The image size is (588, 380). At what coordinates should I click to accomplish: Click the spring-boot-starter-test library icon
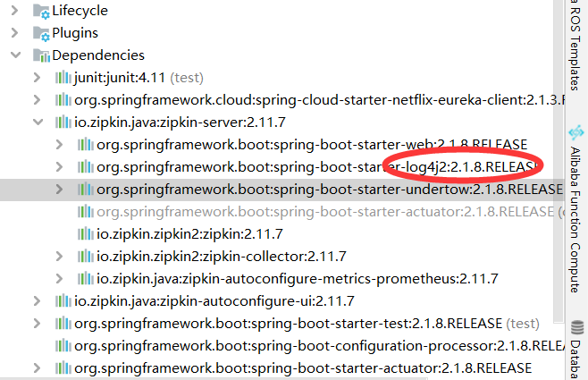tap(63, 324)
